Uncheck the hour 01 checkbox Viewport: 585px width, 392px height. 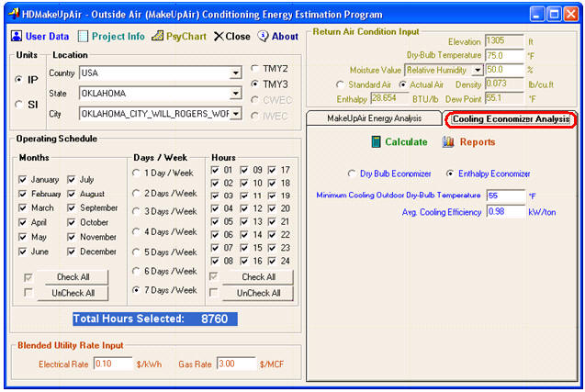click(215, 170)
